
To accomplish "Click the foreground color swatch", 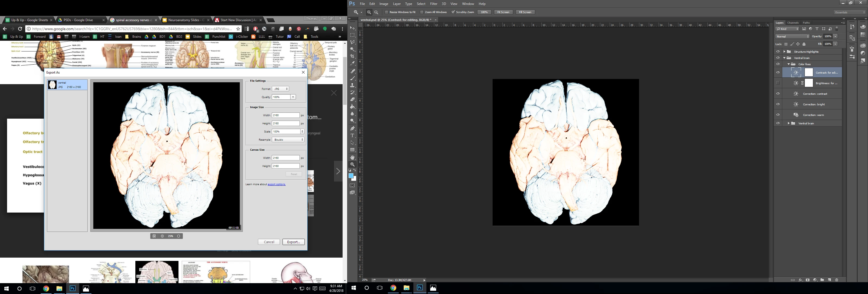I will (351, 176).
